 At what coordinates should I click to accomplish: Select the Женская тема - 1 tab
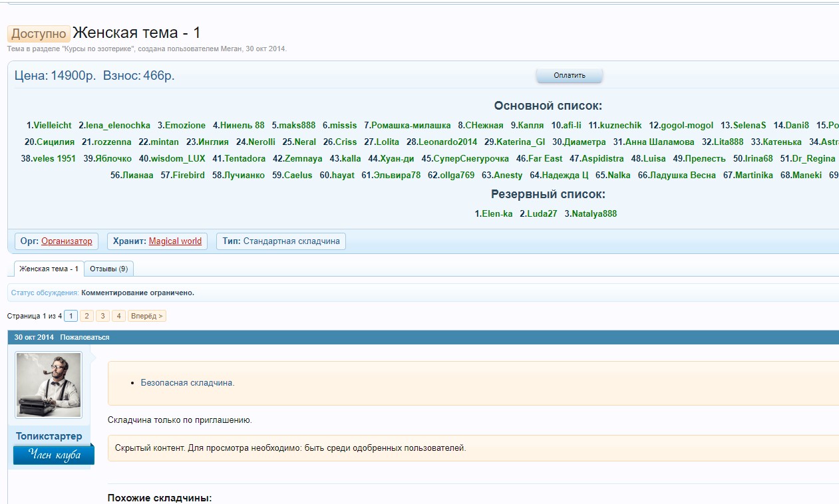(49, 269)
